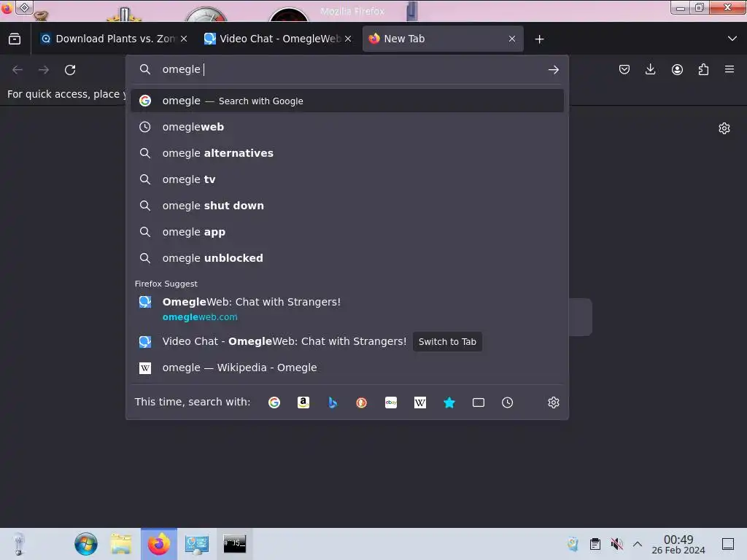This screenshot has width=747, height=560.
Task: Choose omegle unblocked suggestion
Action: 347,257
